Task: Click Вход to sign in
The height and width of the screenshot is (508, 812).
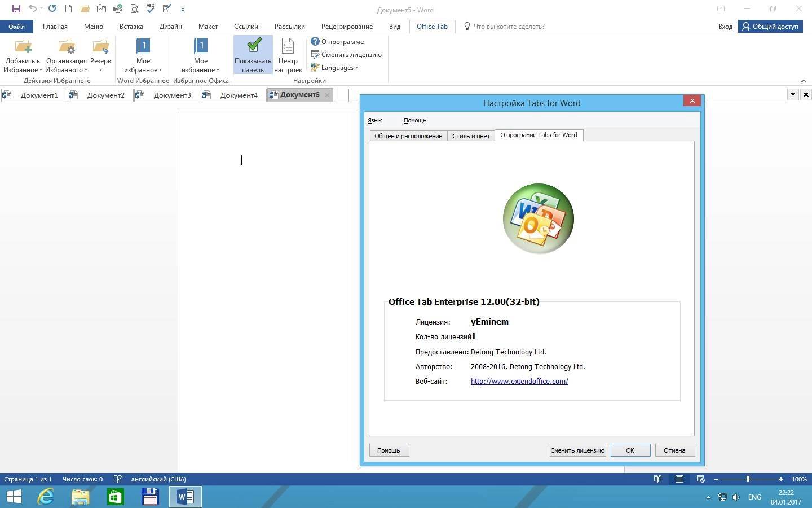Action: coord(725,27)
